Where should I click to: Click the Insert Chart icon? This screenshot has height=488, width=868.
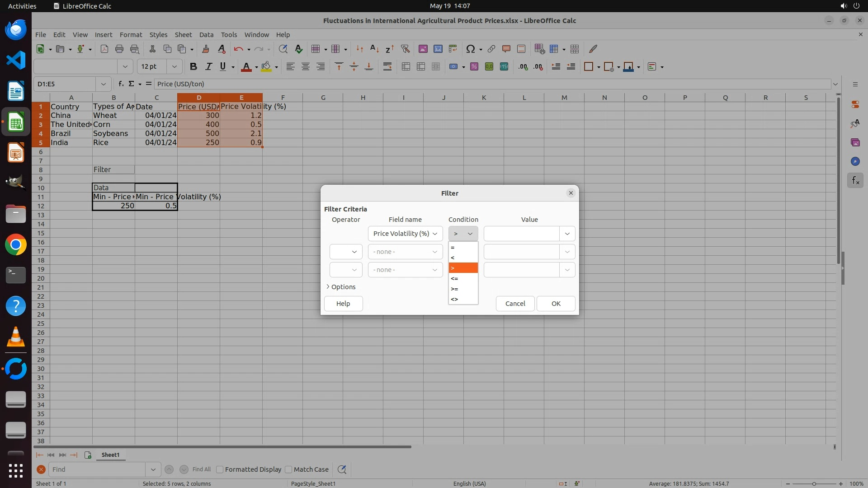438,49
